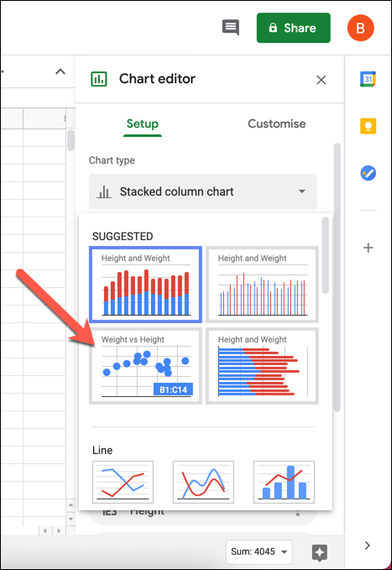
Task: Open Google Calendar in the side panel
Action: (x=368, y=79)
